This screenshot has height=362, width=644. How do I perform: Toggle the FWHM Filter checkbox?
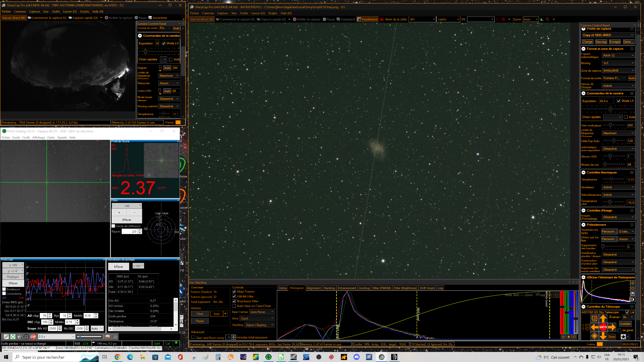pos(234,296)
